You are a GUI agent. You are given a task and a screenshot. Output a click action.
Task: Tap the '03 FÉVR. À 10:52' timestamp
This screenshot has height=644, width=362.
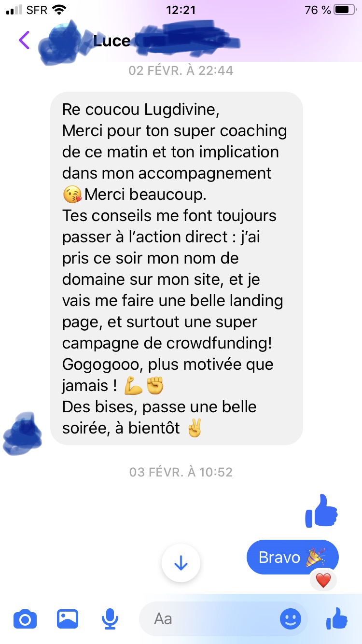(181, 472)
